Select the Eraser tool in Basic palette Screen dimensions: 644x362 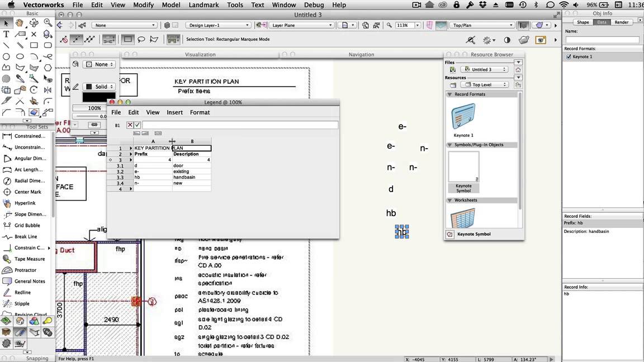[x=34, y=112]
